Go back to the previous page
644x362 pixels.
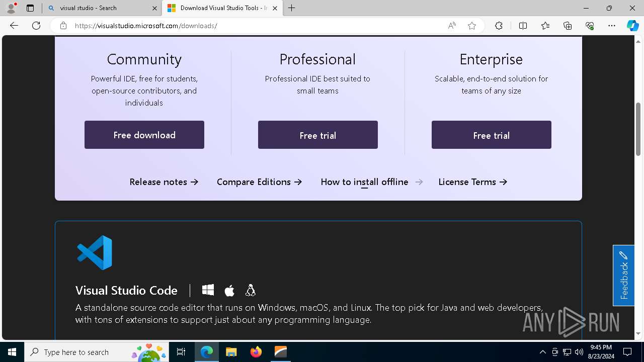coord(14,26)
